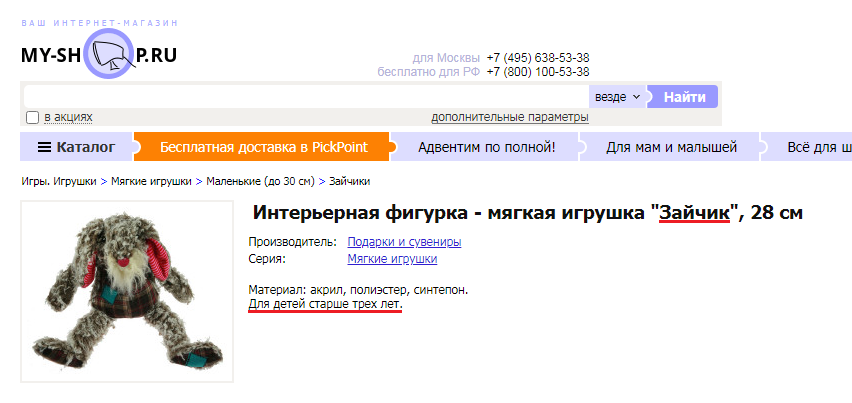The height and width of the screenshot is (403, 852).
Task: Open the "Адвентим по полной!" tab
Action: 486,148
